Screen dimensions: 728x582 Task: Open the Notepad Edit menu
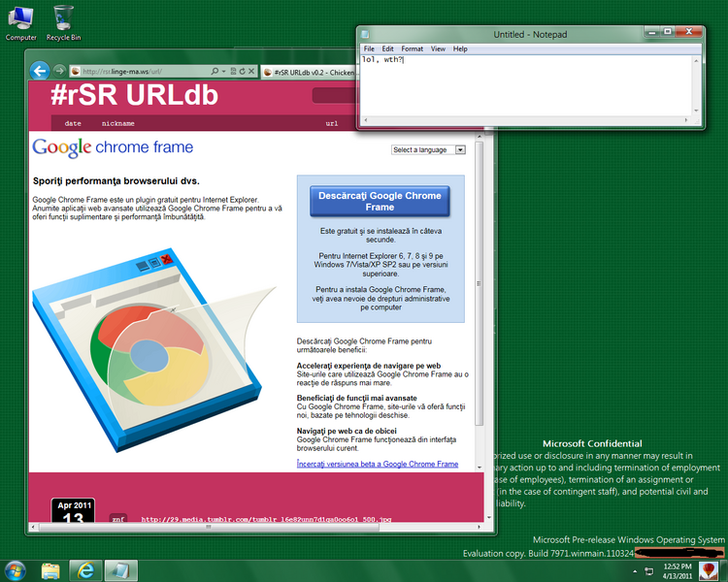pyautogui.click(x=387, y=48)
